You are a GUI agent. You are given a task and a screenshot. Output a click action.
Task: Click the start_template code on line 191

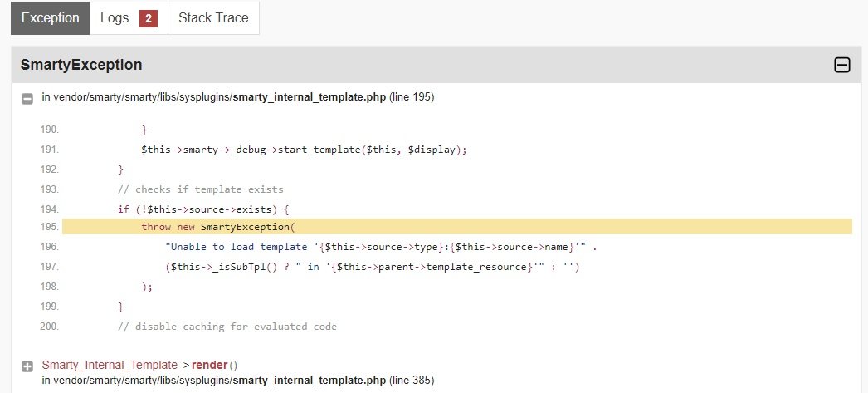[x=304, y=150]
